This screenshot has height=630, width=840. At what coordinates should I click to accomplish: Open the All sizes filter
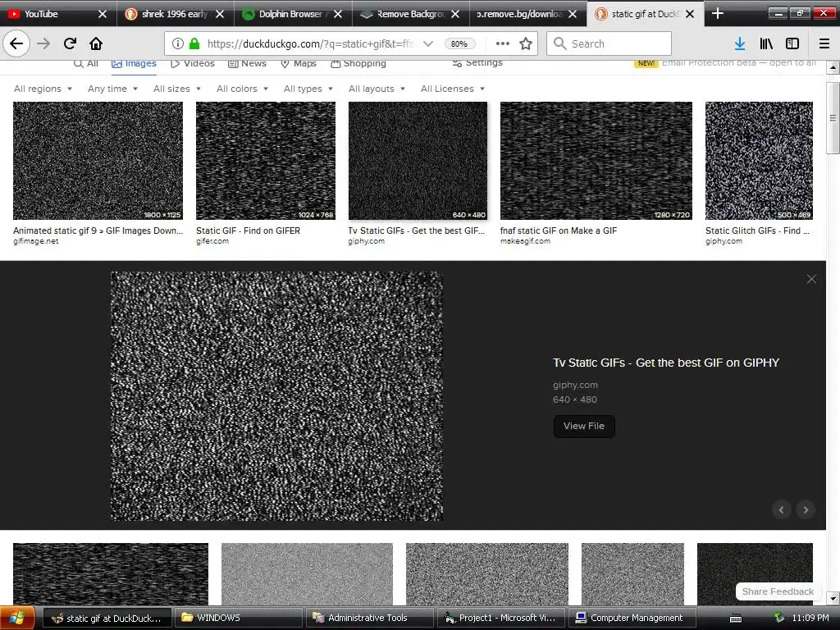pos(177,89)
